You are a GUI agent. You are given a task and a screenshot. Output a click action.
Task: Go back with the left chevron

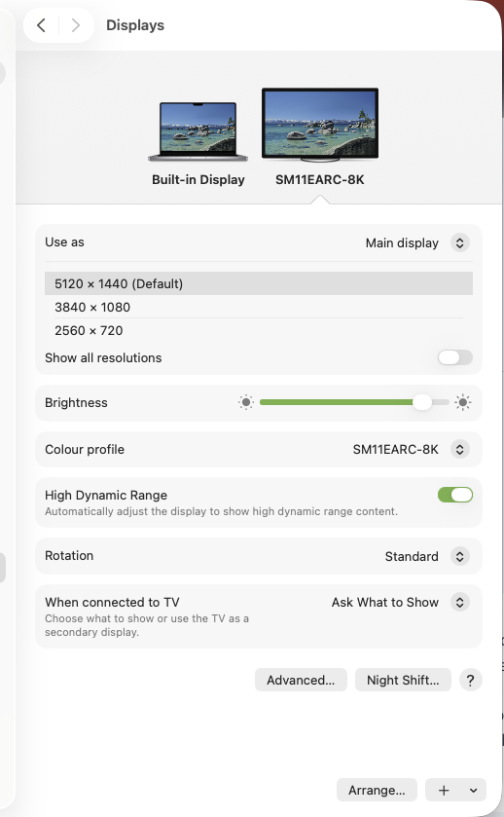[42, 25]
